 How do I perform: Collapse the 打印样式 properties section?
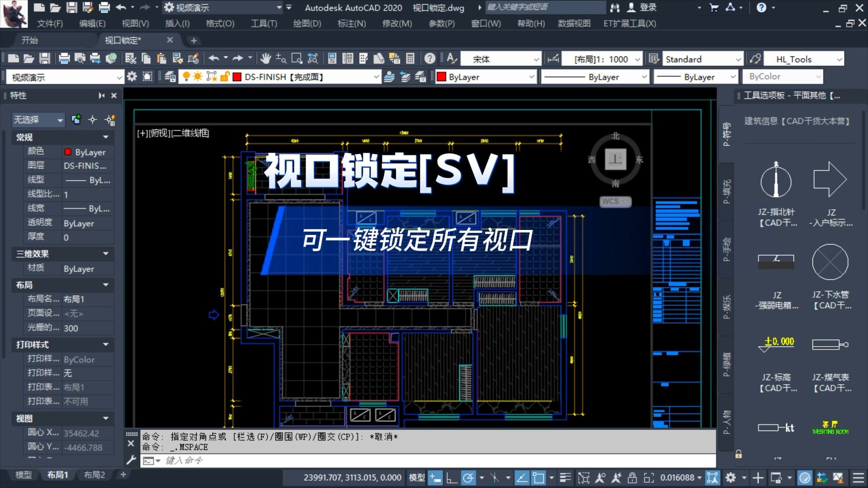pyautogui.click(x=106, y=345)
